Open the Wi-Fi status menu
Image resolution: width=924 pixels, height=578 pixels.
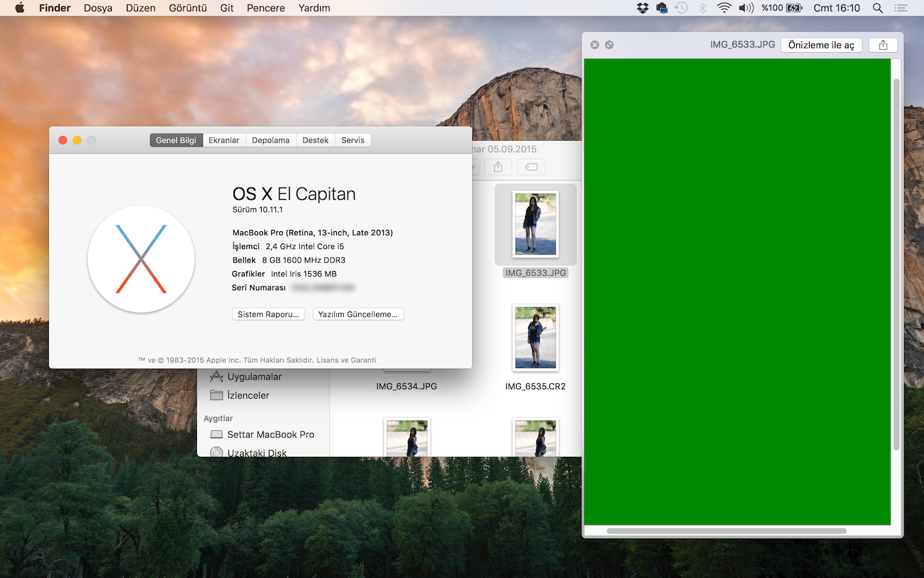724,8
